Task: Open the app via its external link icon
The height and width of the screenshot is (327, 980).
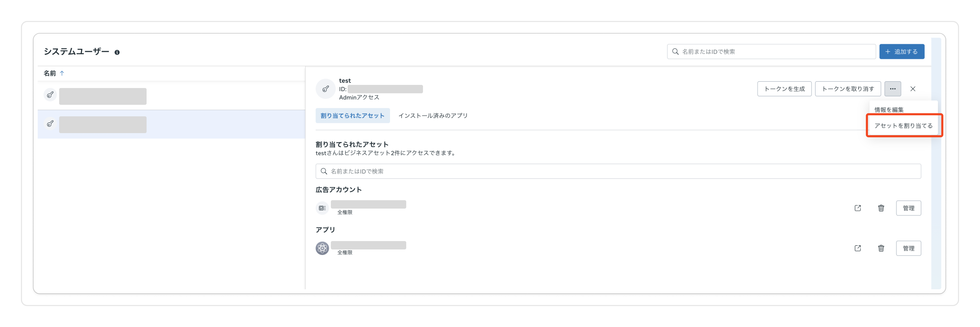Action: click(x=857, y=248)
